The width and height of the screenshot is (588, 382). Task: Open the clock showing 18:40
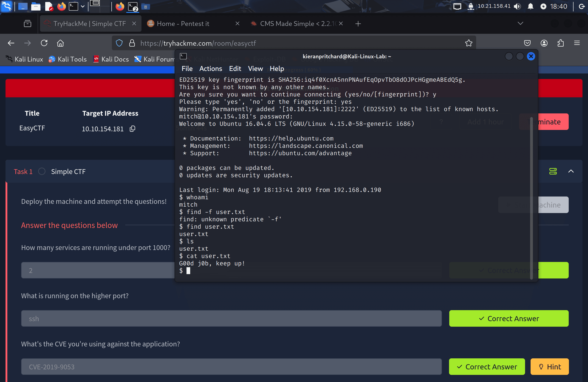pyautogui.click(x=559, y=6)
